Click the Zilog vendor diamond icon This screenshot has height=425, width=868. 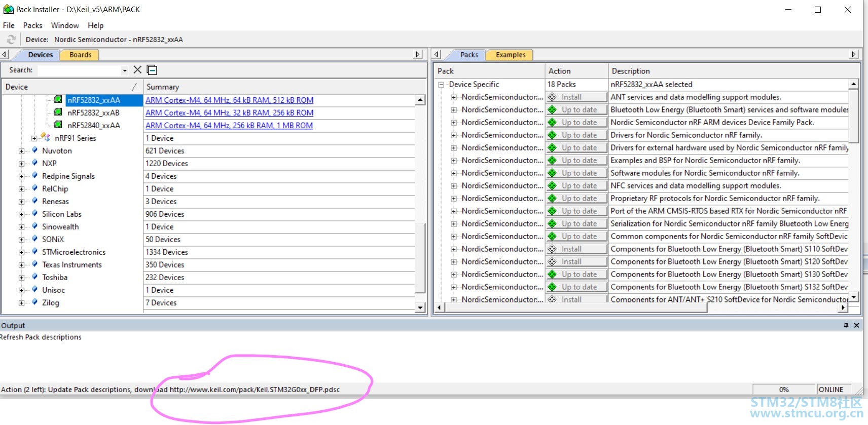pyautogui.click(x=34, y=302)
